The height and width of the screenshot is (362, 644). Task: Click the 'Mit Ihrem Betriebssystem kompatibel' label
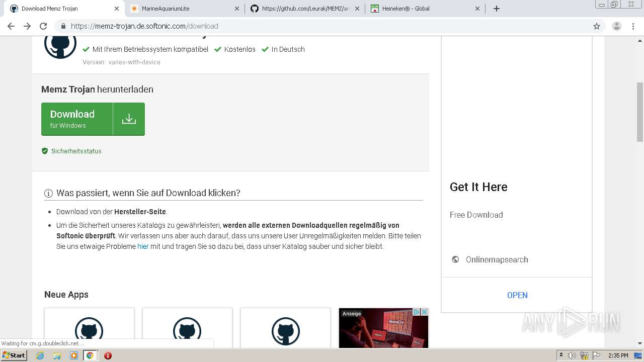point(150,49)
